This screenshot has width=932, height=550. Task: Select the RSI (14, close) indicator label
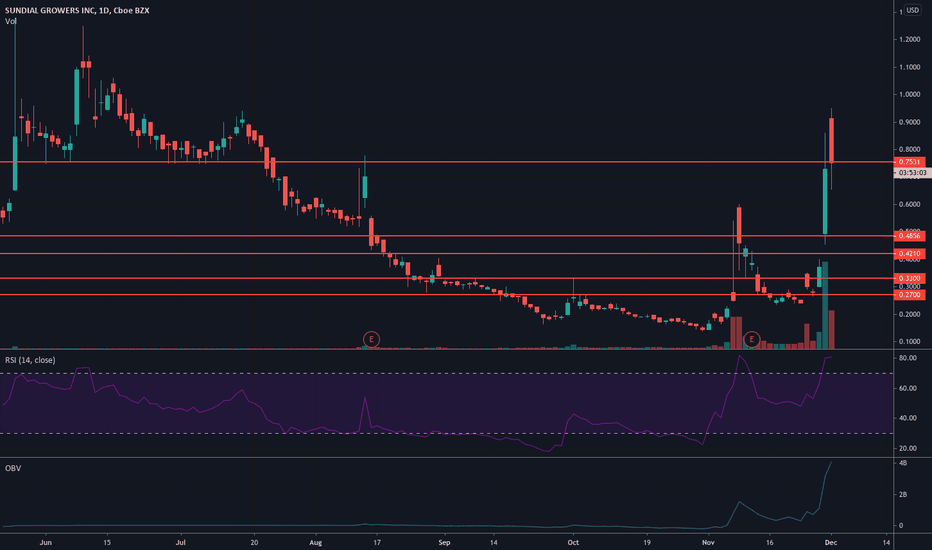(30, 360)
